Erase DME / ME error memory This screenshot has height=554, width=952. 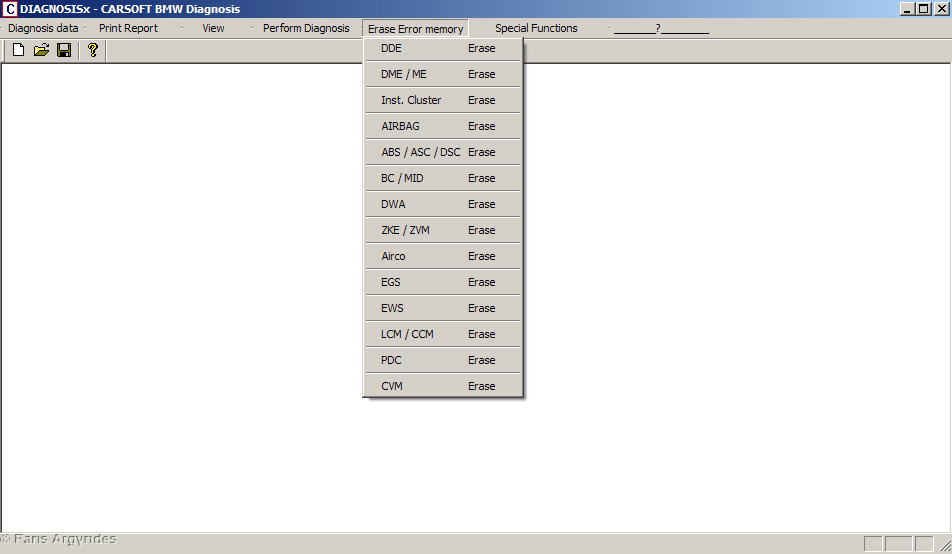point(443,74)
